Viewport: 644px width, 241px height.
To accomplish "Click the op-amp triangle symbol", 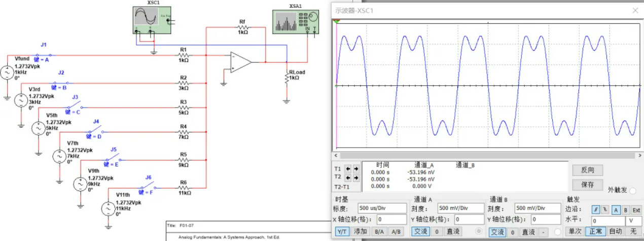I will (241, 62).
